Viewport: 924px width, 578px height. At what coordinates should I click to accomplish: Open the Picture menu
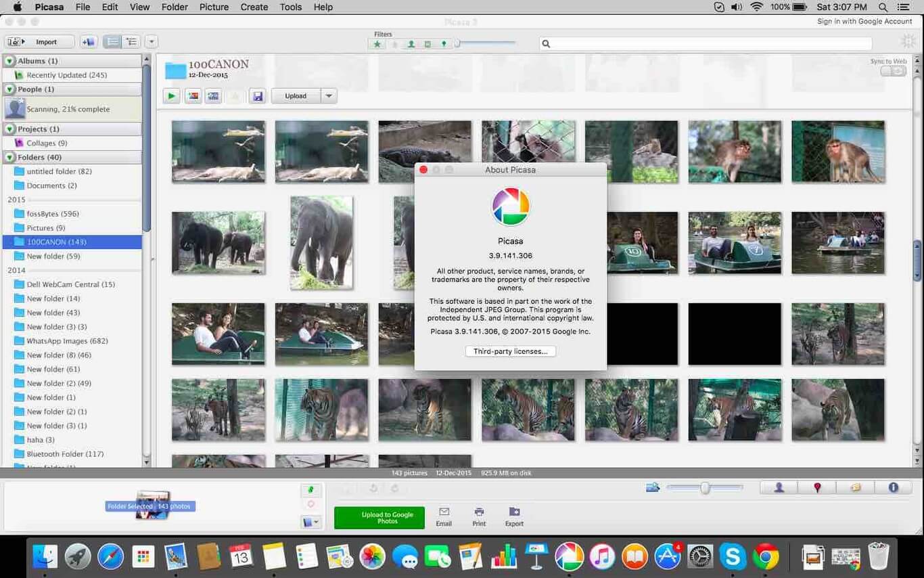[x=214, y=7]
